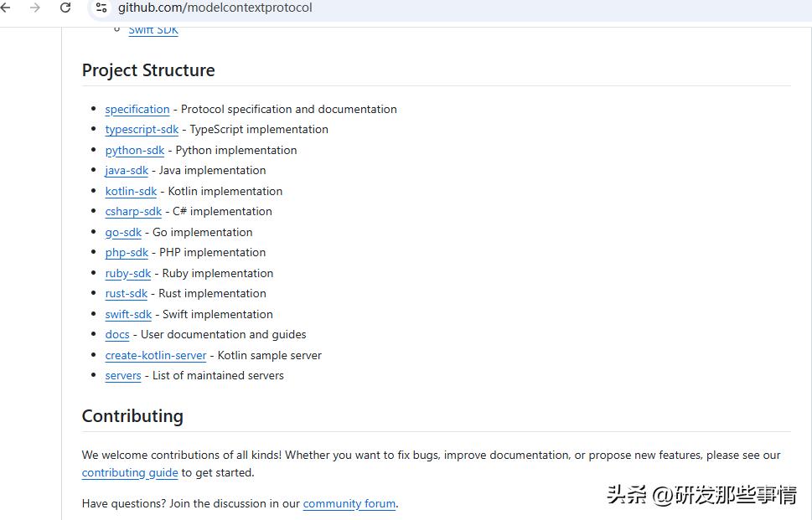
Task: Click the ruby-sdk link
Action: [128, 274]
